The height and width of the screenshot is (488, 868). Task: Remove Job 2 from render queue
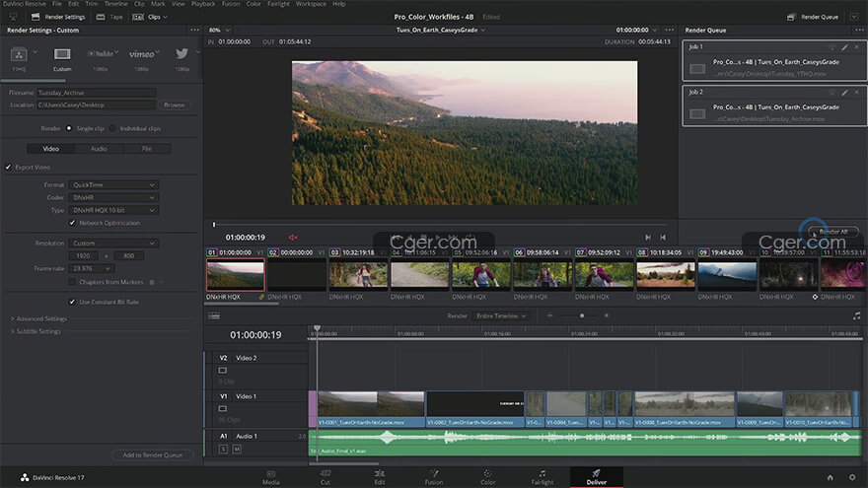[857, 93]
